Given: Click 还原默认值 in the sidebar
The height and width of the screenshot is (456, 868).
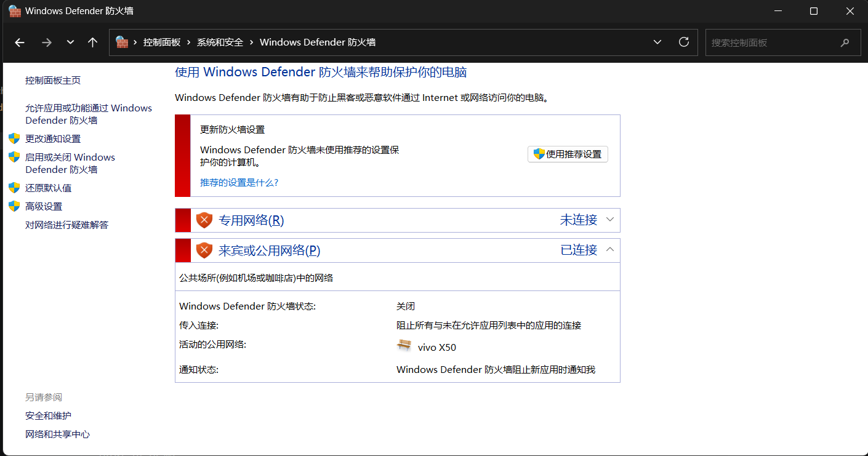Looking at the screenshot, I should (48, 188).
